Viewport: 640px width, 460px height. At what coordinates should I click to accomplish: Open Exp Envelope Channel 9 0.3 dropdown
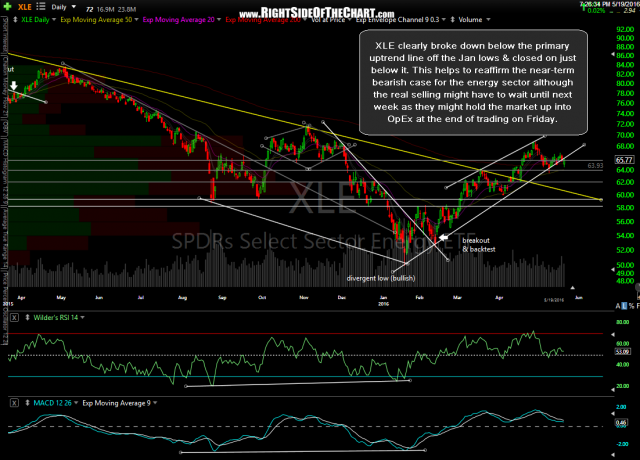(443, 20)
